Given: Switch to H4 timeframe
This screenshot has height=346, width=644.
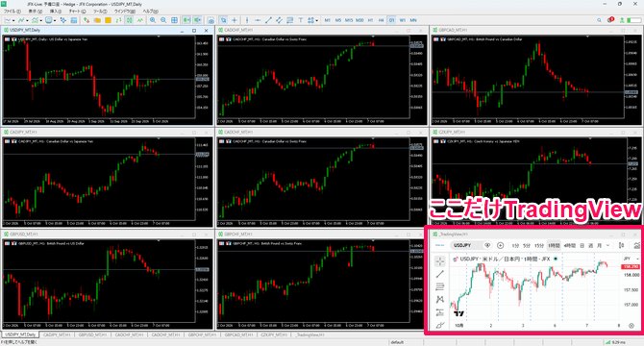Looking at the screenshot, I should click(x=382, y=20).
